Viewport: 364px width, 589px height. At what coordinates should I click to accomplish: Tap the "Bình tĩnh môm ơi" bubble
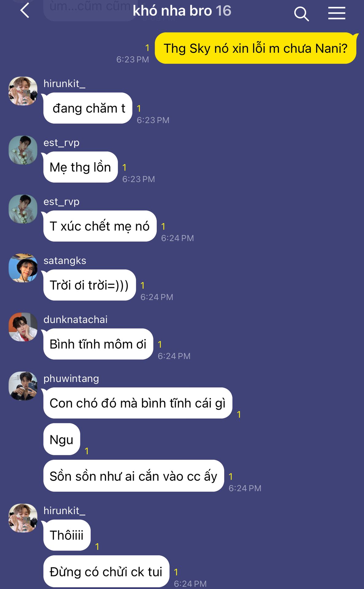[98, 344]
